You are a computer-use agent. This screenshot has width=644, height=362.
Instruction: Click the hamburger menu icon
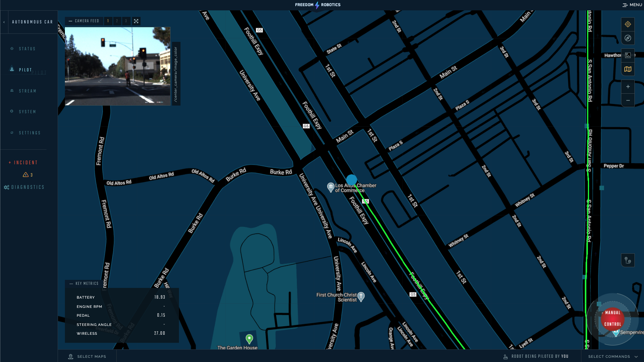625,5
